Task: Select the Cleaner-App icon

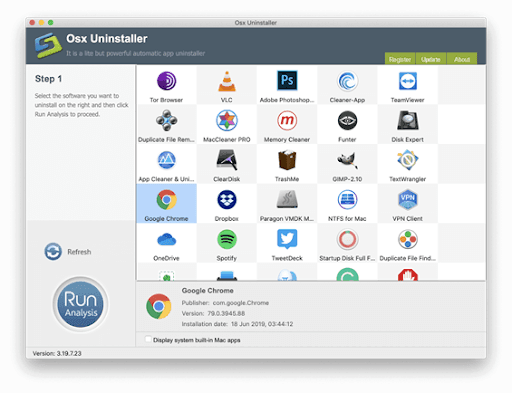Action: click(x=347, y=81)
